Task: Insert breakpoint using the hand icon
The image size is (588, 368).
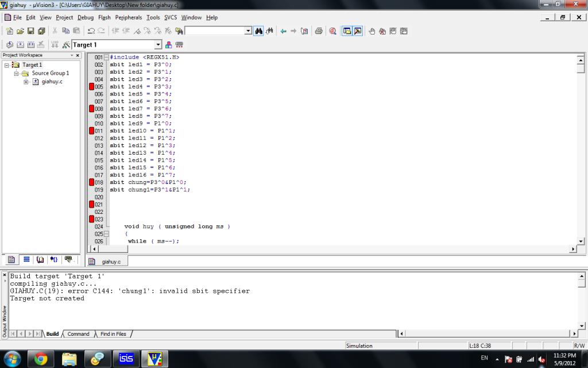Action: coord(372,31)
